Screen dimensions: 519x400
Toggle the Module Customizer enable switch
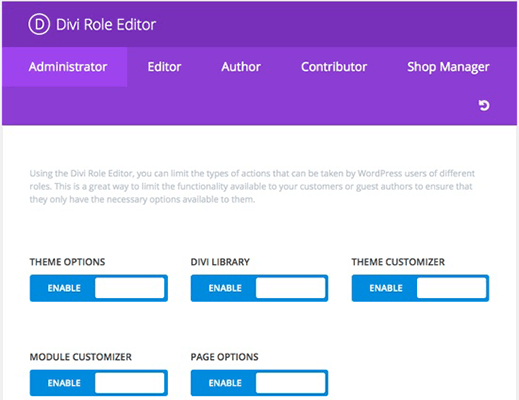pyautogui.click(x=99, y=383)
